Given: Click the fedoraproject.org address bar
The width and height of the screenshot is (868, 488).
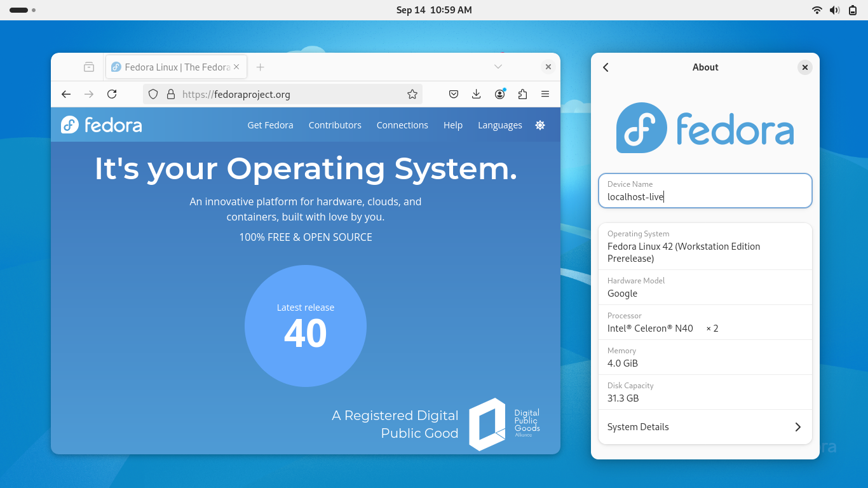Looking at the screenshot, I should tap(286, 94).
